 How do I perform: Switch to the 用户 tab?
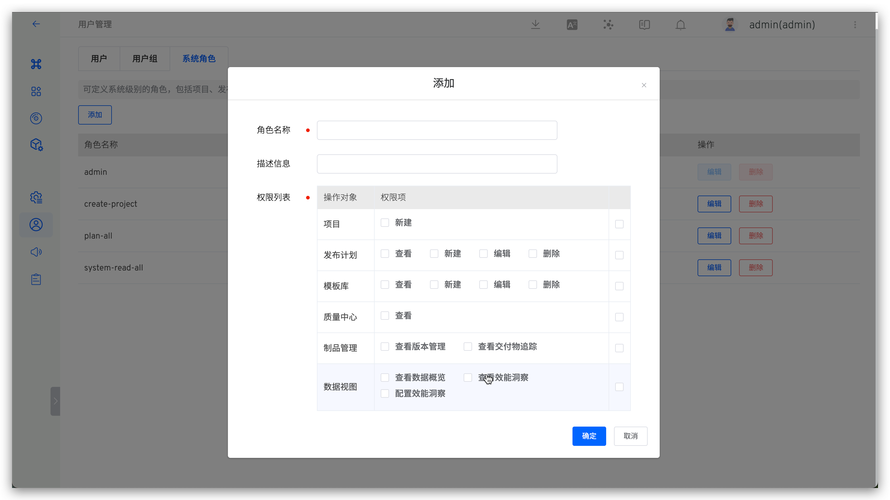tap(98, 59)
